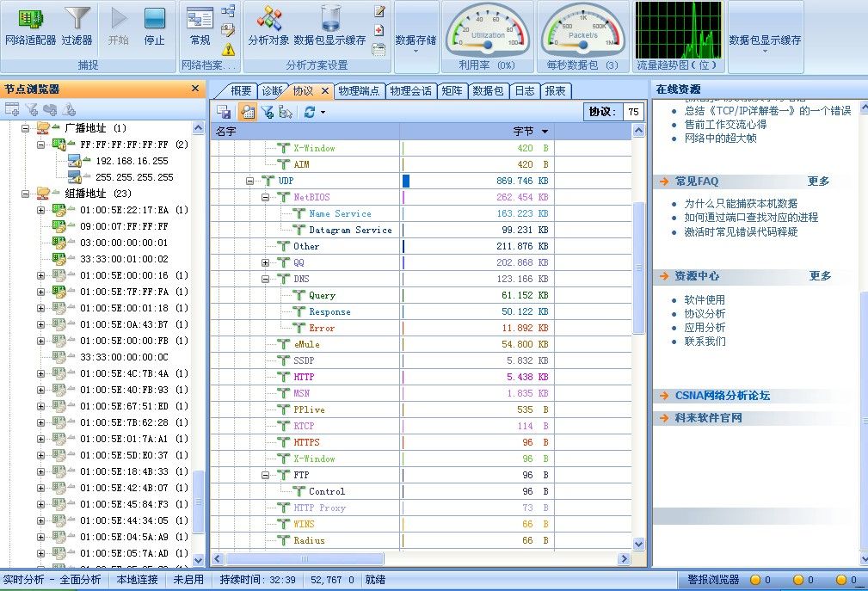Click the 过滤器 funnel filter icon
Screen dimensions: 868x591
click(77, 26)
